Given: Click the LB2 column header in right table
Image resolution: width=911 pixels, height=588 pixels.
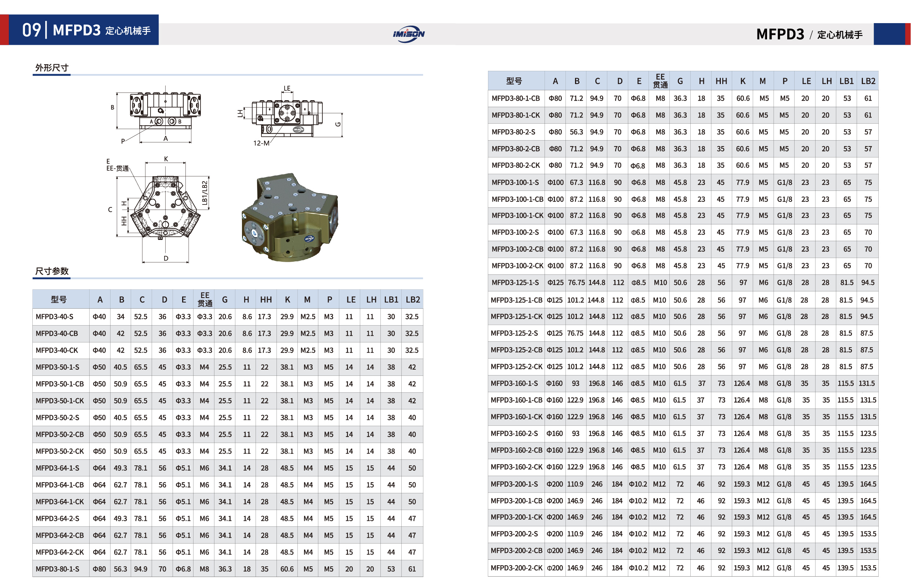Looking at the screenshot, I should (868, 81).
